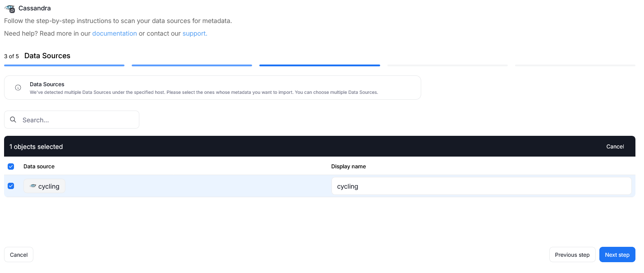
Task: Click the bold Data Sources notice title
Action: tap(47, 84)
